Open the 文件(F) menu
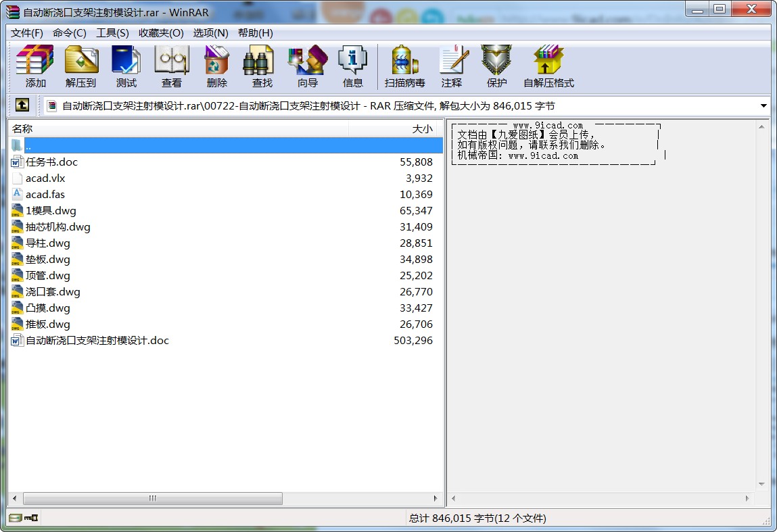This screenshot has width=777, height=532. (x=27, y=32)
